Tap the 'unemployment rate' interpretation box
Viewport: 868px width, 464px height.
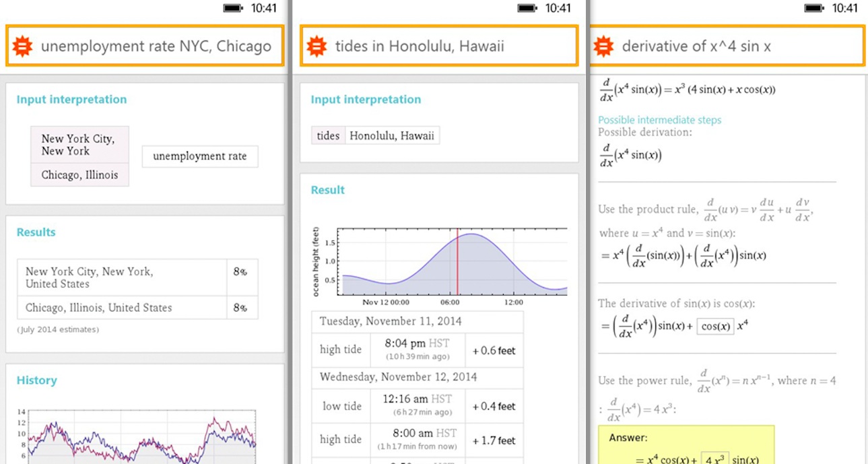(200, 156)
